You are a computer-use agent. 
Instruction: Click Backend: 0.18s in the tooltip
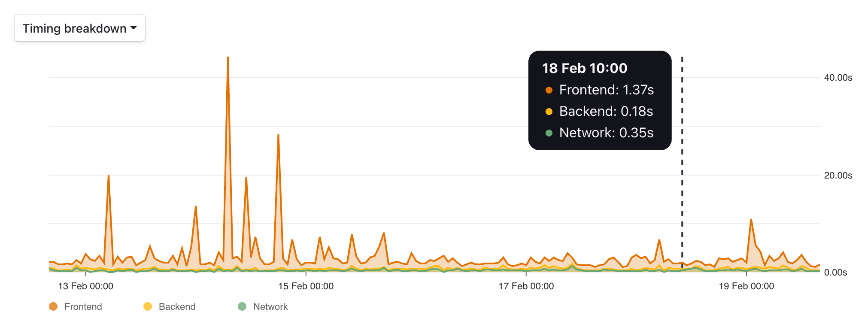(606, 111)
